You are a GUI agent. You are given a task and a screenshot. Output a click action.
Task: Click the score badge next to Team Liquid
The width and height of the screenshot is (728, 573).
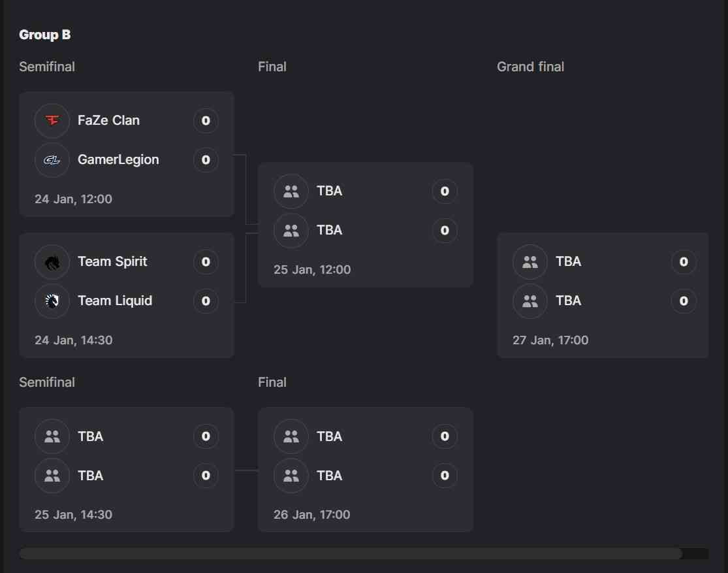[205, 301]
